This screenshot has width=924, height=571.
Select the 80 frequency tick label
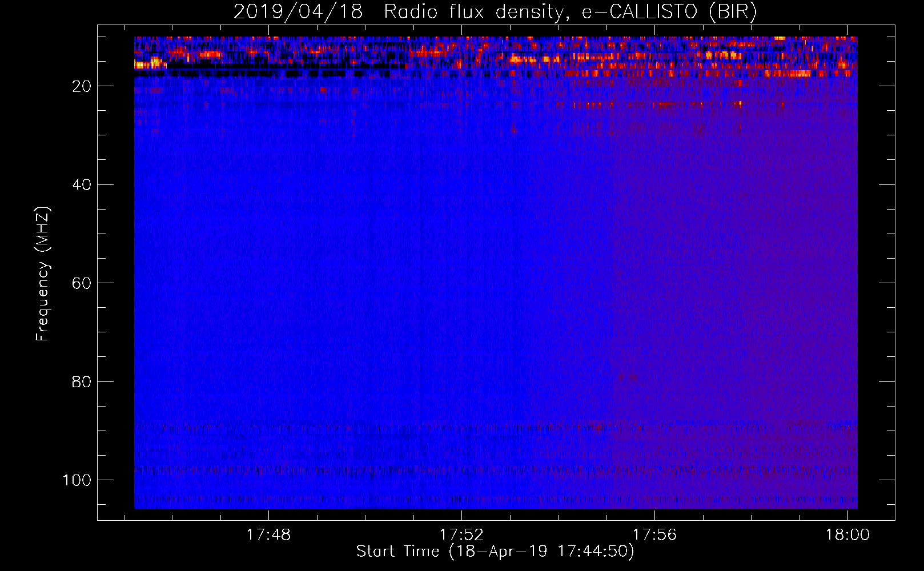(82, 381)
